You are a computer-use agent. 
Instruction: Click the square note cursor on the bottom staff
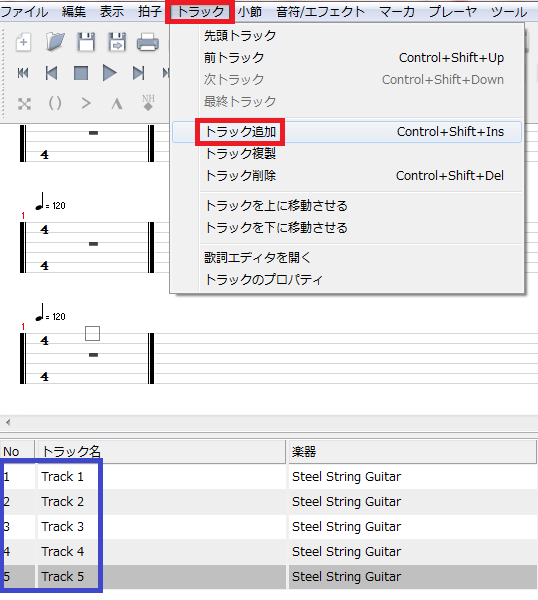pyautogui.click(x=92, y=333)
